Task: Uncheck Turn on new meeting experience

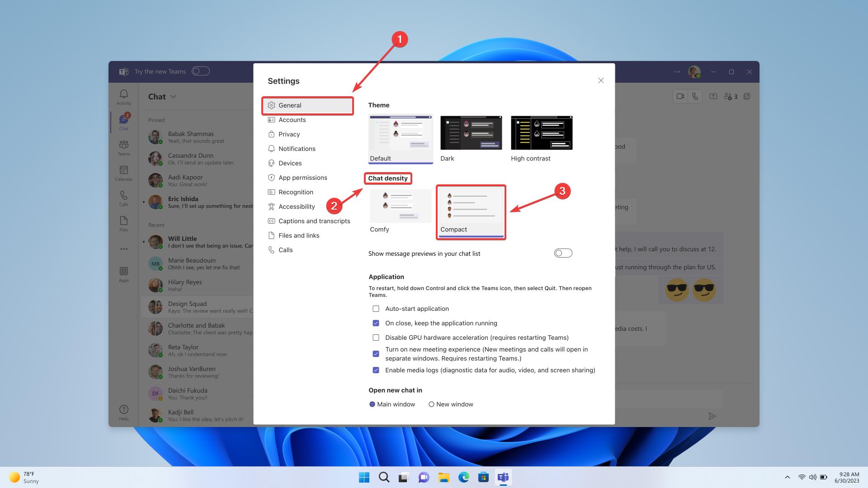Action: pyautogui.click(x=376, y=354)
